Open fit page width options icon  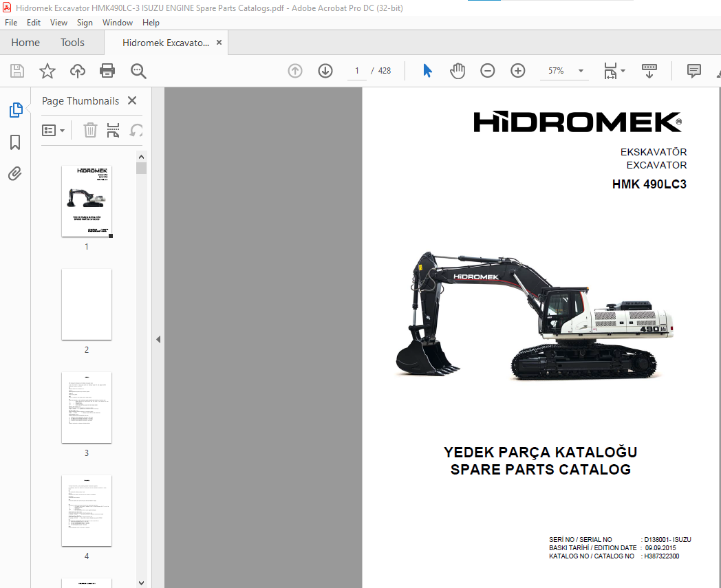click(x=610, y=71)
